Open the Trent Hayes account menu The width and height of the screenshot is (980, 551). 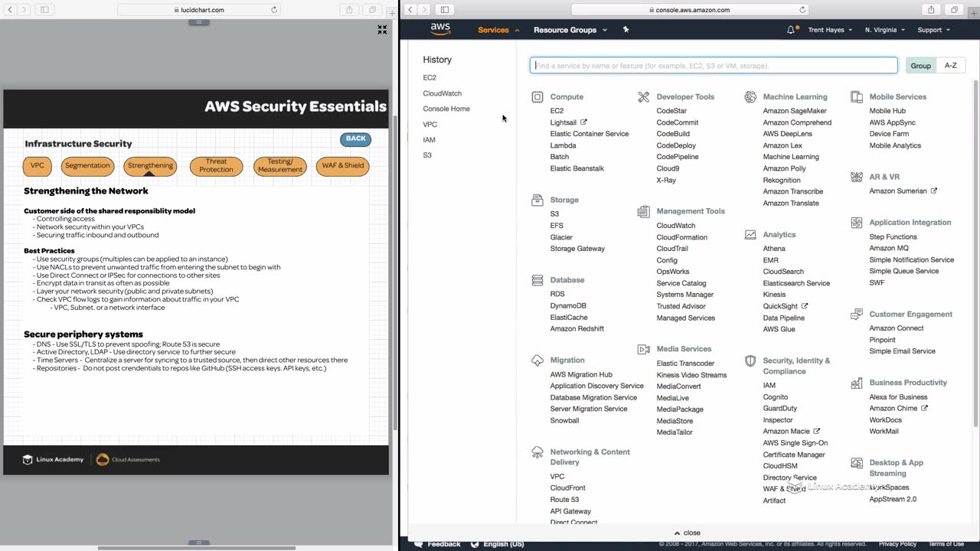coord(830,30)
